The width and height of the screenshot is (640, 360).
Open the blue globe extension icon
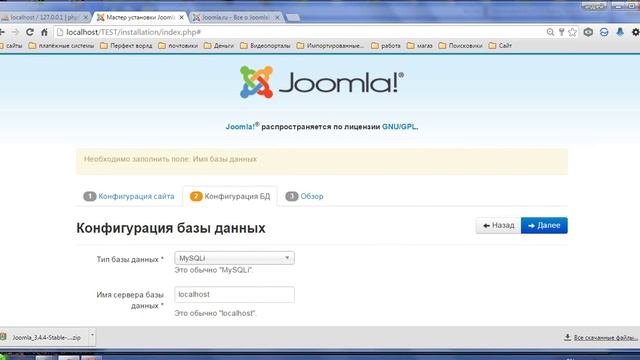(604, 32)
